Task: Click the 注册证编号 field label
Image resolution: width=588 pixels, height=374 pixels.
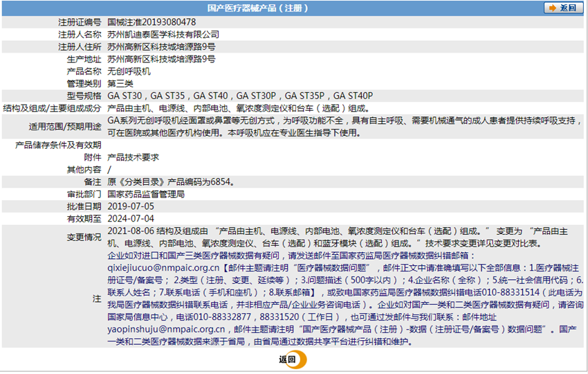Action: click(80, 22)
